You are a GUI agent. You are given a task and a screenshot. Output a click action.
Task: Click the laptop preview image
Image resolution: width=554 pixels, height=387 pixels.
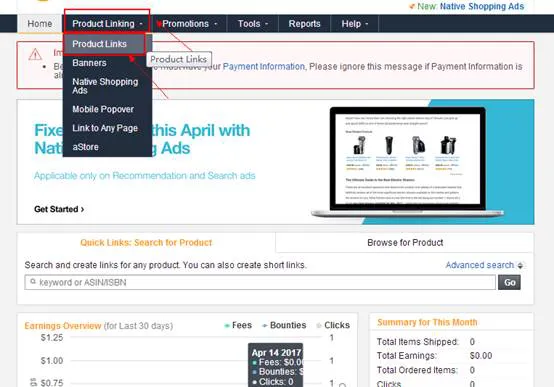coord(407,162)
